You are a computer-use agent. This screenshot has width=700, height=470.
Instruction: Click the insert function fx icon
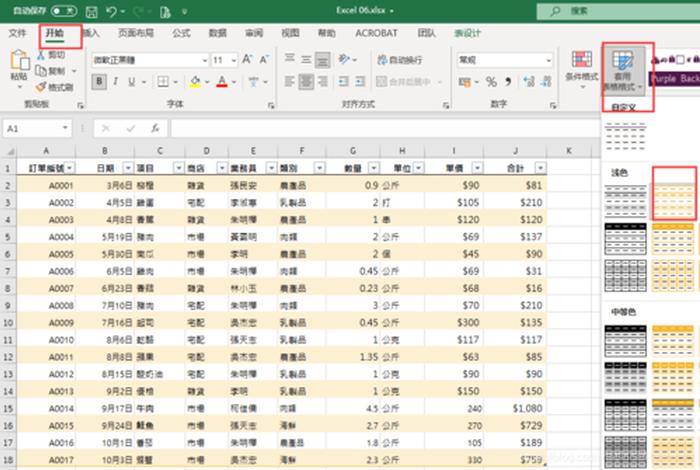pyautogui.click(x=155, y=129)
